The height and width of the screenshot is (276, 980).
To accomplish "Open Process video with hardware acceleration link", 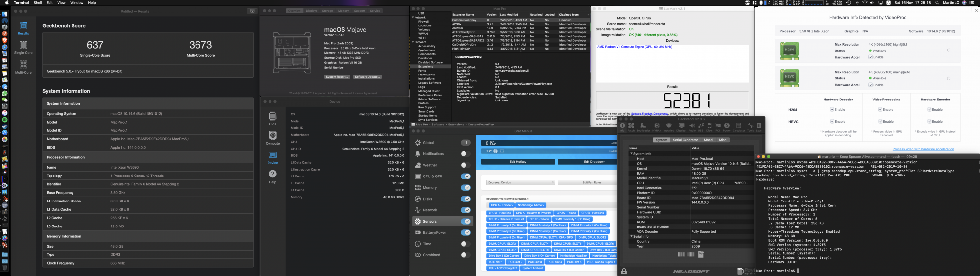I will [923, 149].
